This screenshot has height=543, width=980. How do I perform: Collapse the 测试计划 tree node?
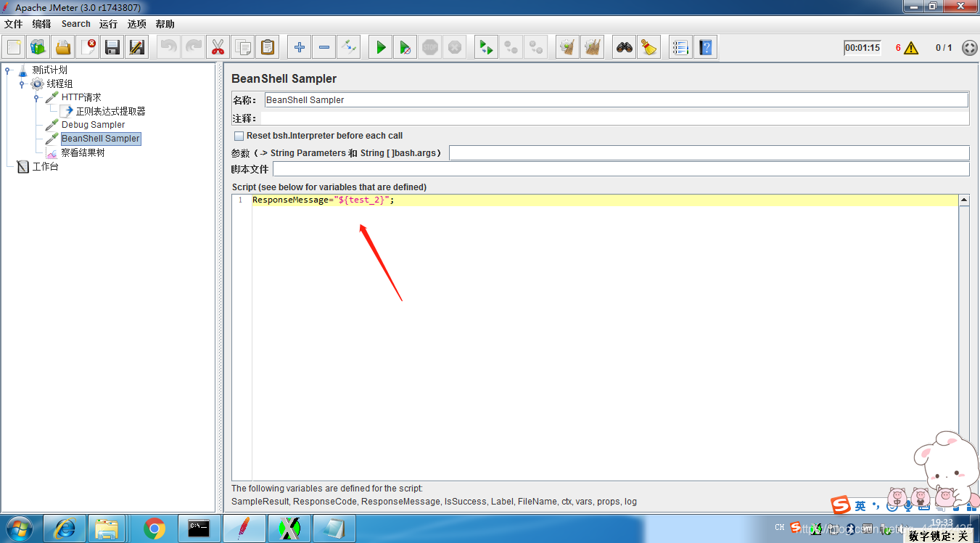click(x=8, y=70)
